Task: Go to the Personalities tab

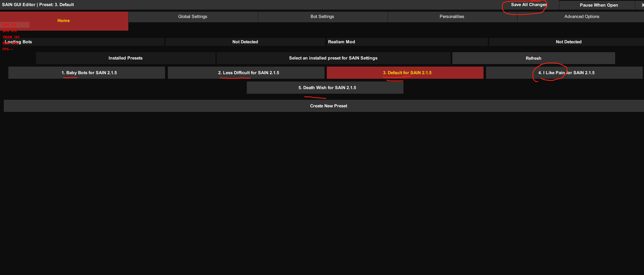Action: pos(452,17)
